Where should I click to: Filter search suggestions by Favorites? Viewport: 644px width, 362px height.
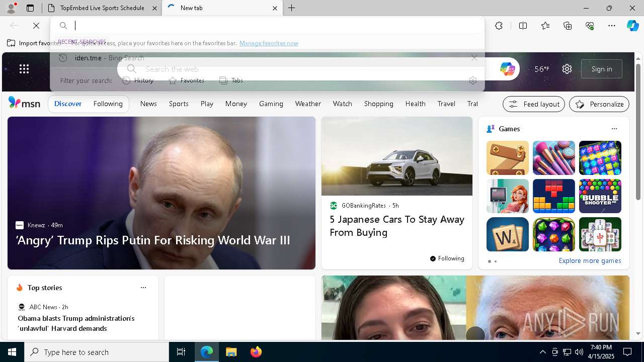click(x=186, y=80)
